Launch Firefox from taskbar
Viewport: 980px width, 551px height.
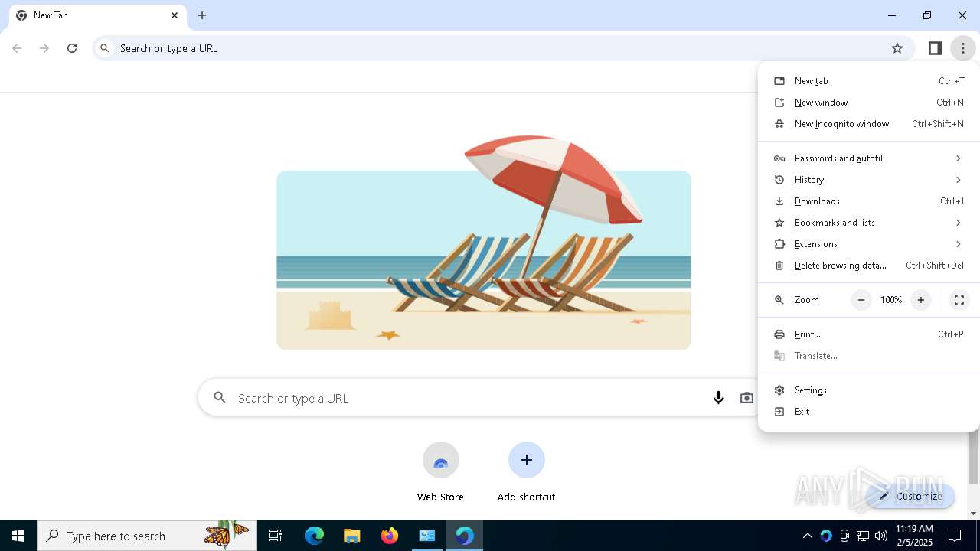pyautogui.click(x=389, y=536)
